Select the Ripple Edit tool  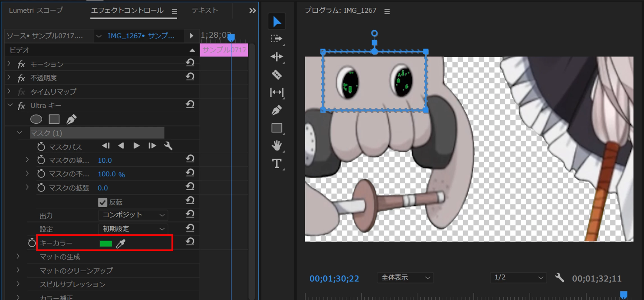277,57
